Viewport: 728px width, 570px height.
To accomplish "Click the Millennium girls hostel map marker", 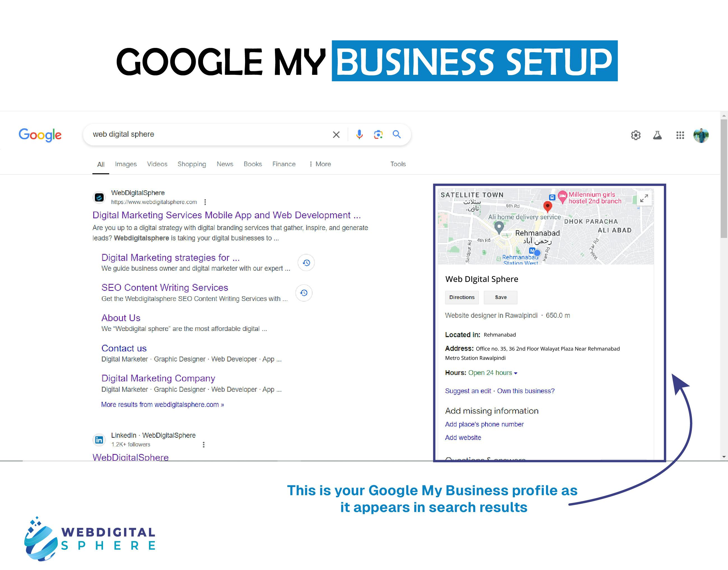I will click(x=562, y=197).
